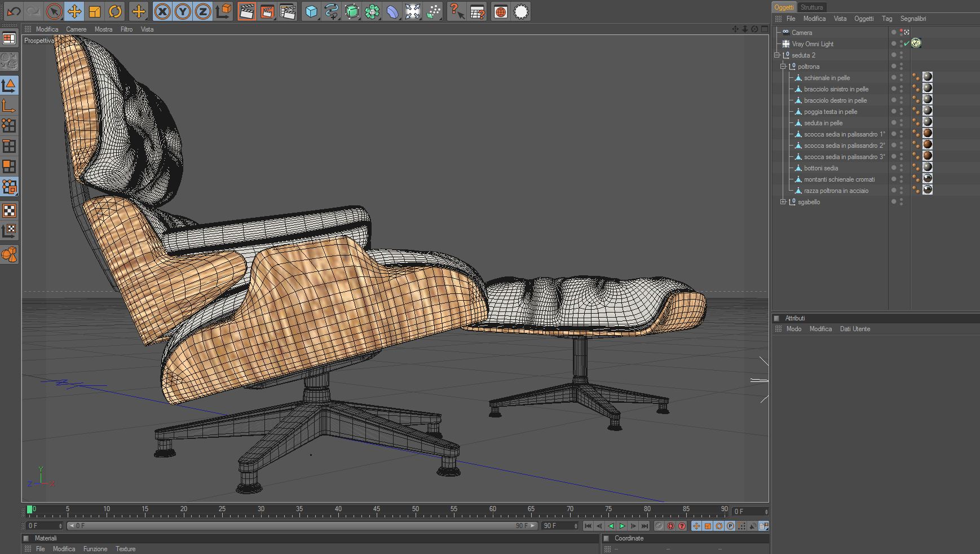Toggle the X axis lock
This screenshot has width=980, height=554.
pos(162,11)
